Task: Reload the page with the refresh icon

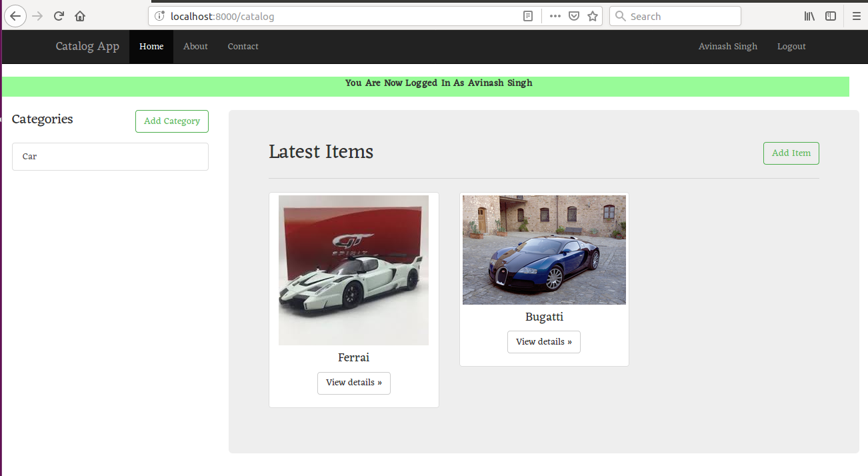Action: pos(59,16)
